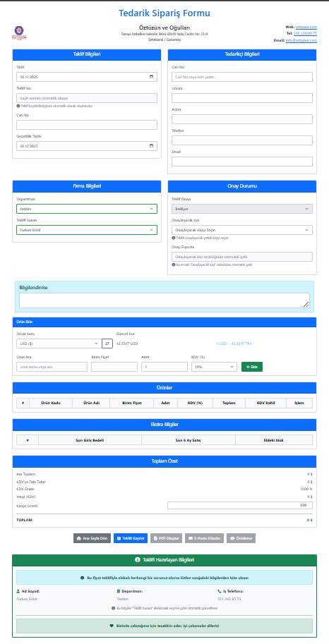Click the Bilgilendirme text area
This screenshot has height=644, width=329.
164,300
